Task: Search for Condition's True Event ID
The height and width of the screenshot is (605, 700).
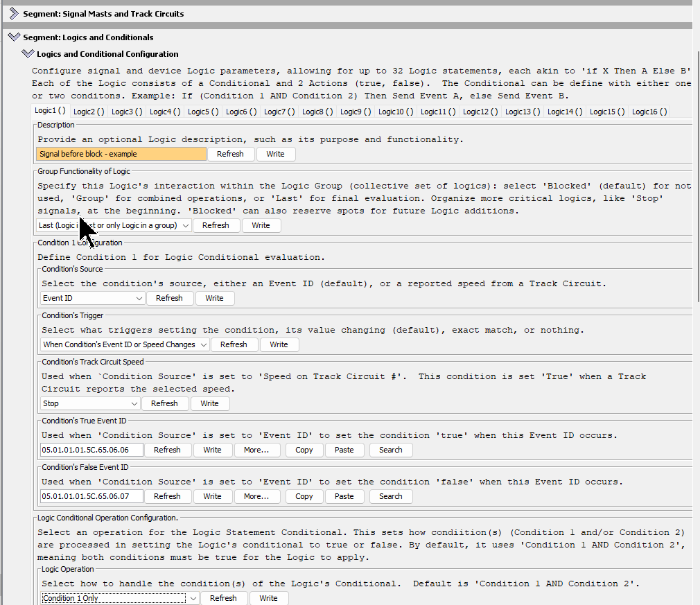Action: [391, 450]
